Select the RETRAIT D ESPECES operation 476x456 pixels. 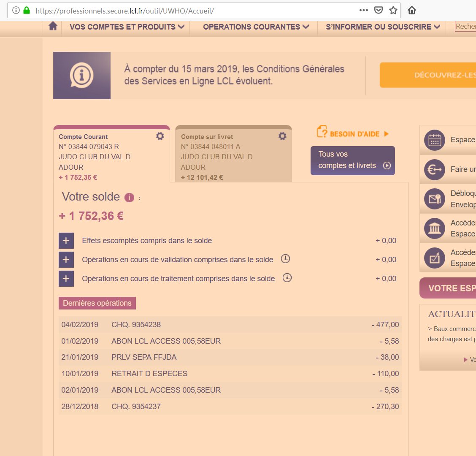click(x=230, y=373)
